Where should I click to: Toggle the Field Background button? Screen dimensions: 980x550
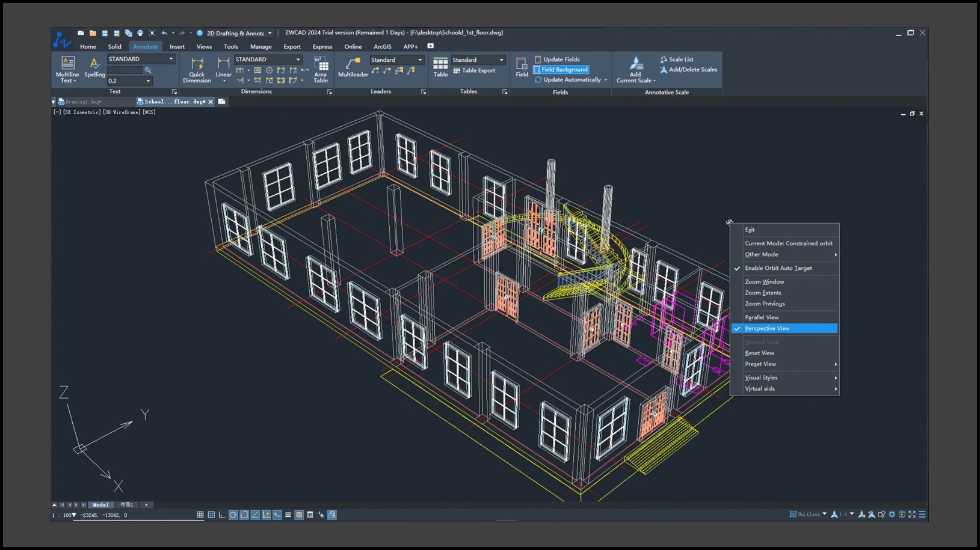561,70
